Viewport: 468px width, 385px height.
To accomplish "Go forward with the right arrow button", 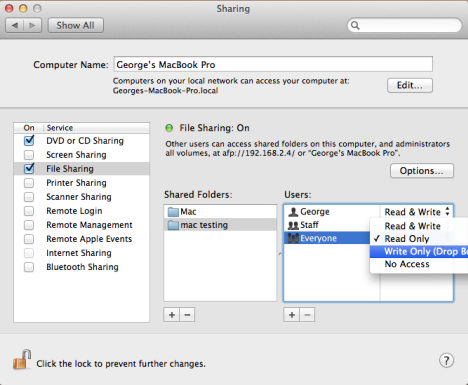I will click(32, 25).
